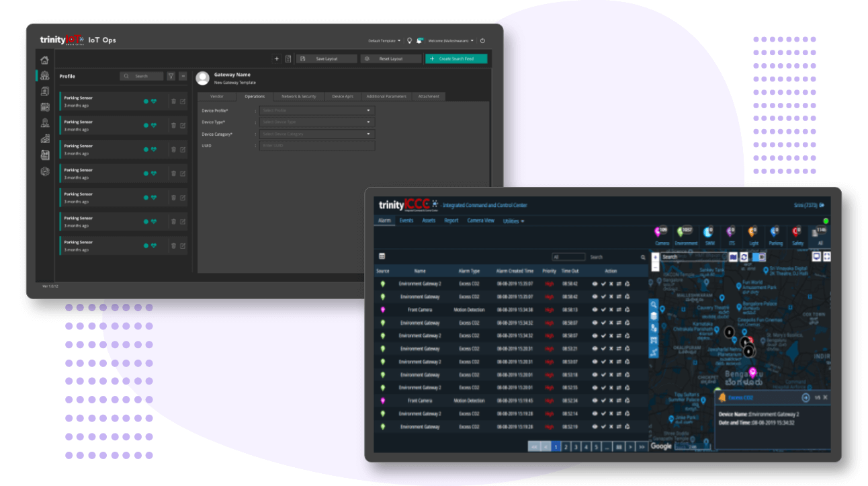
Task: Click the plus icon beside Save Layout
Action: (x=277, y=58)
